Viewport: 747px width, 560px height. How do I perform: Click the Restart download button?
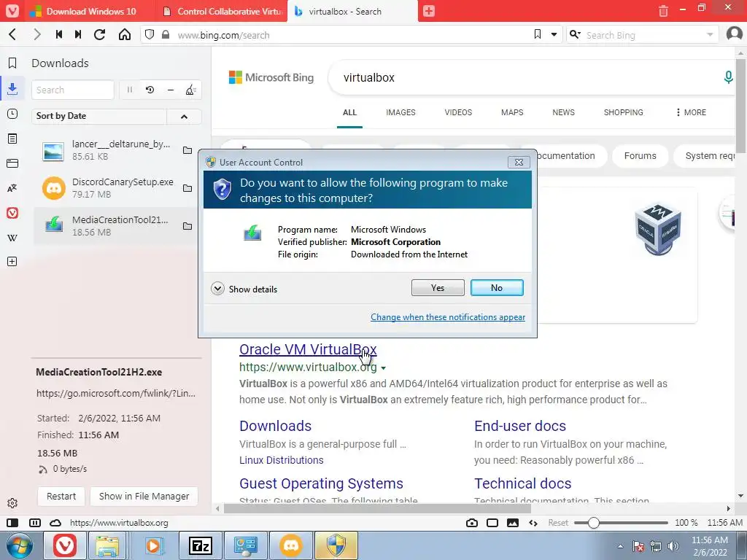(61, 496)
